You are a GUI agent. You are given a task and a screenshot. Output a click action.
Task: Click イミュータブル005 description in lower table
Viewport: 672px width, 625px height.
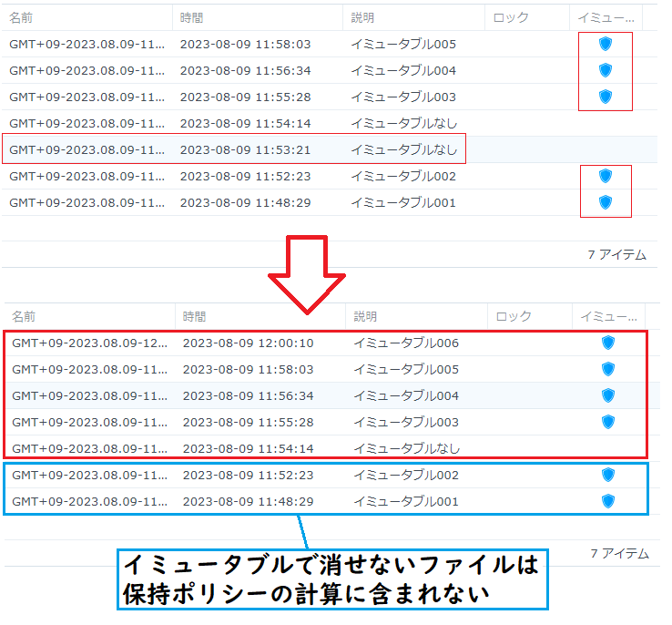(x=406, y=370)
